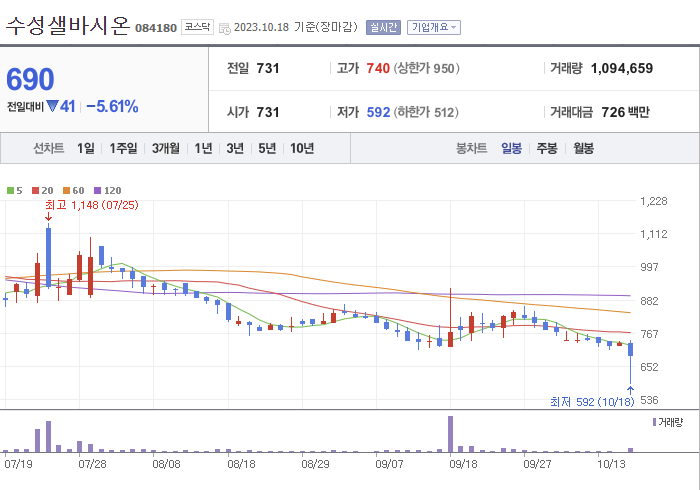
Task: Click the tall volume bar at 09/18
Action: pyautogui.click(x=450, y=434)
